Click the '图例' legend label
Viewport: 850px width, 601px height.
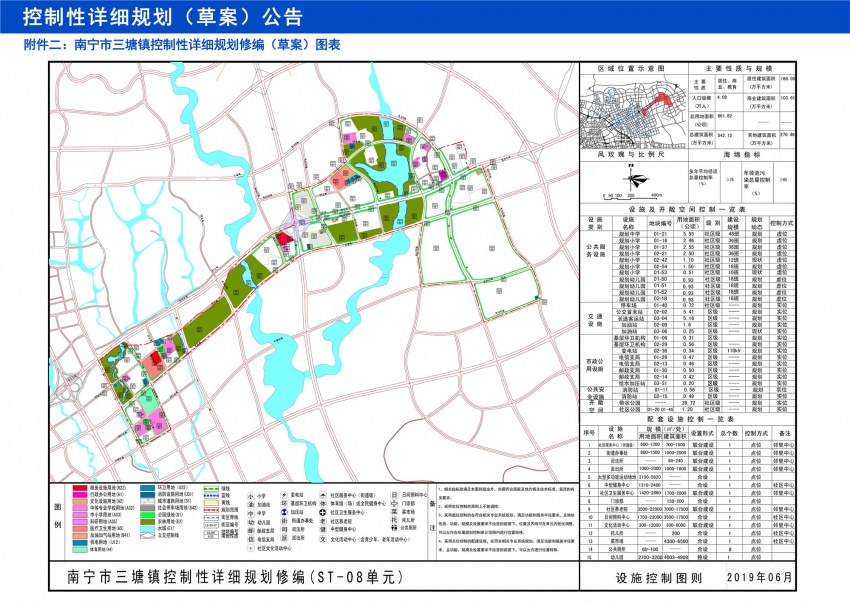click(x=57, y=515)
